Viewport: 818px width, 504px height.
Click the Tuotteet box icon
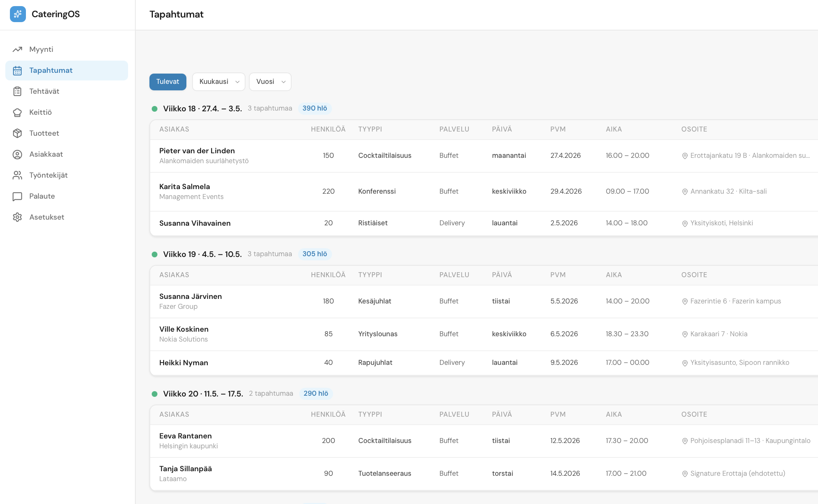coord(17,133)
